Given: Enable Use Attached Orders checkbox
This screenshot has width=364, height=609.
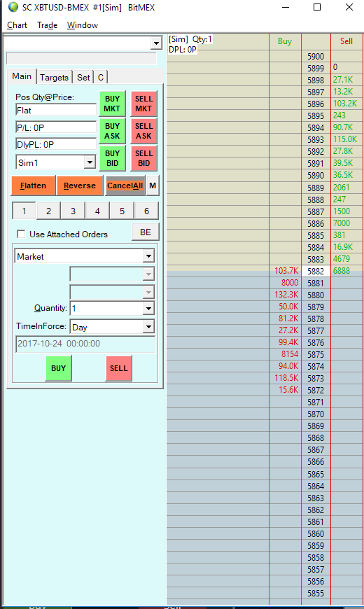Looking at the screenshot, I should click(x=22, y=234).
